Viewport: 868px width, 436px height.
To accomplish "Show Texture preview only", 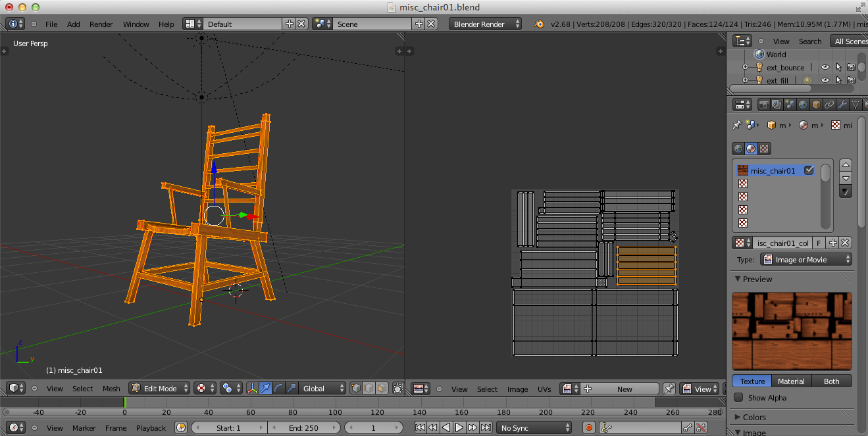I will (752, 381).
